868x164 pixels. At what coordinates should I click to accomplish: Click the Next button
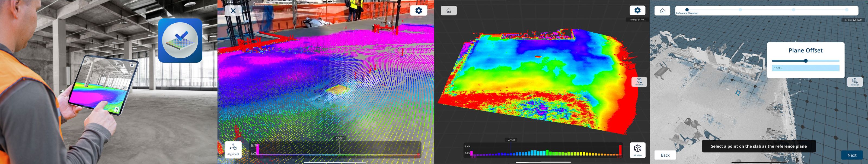852,155
